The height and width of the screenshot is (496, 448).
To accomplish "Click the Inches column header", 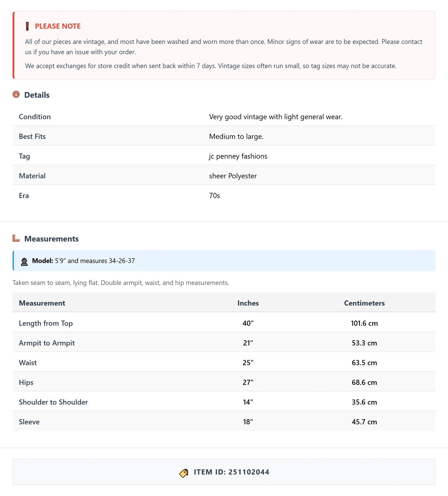I will pyautogui.click(x=248, y=303).
